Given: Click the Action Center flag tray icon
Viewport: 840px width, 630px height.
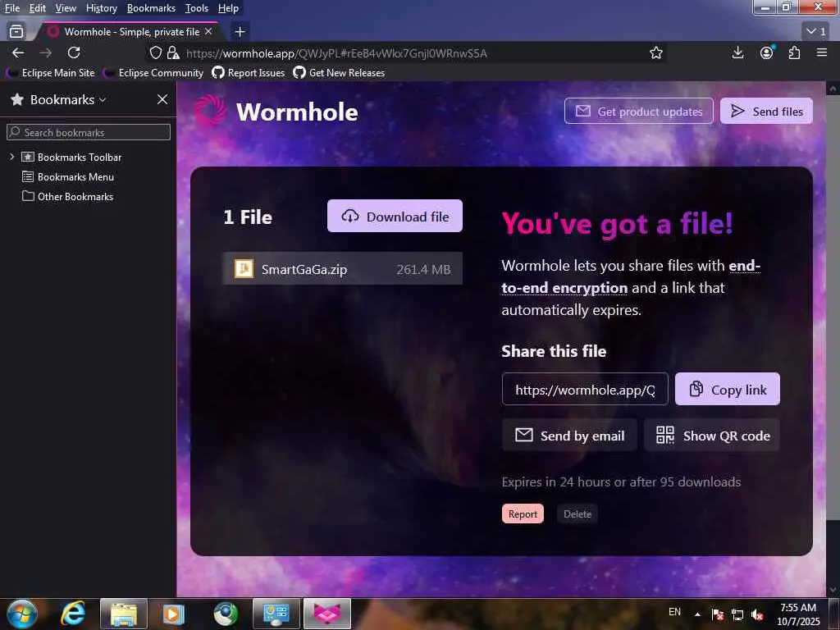Looking at the screenshot, I should pyautogui.click(x=718, y=614).
